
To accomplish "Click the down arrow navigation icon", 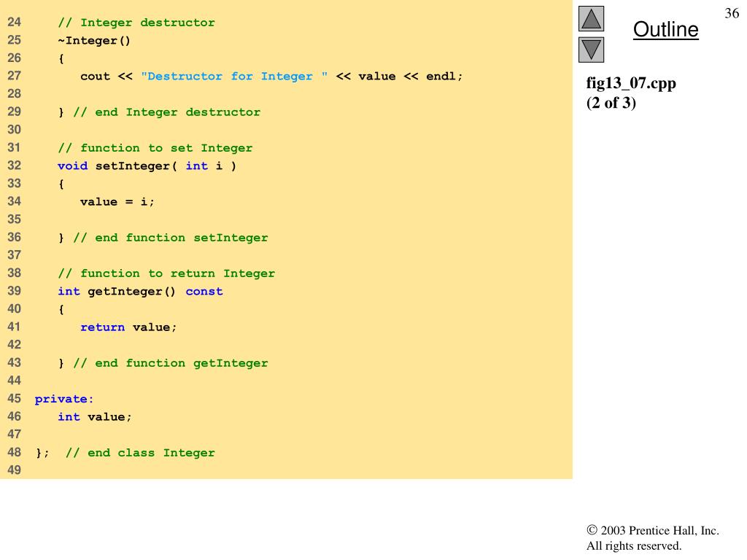I will tap(591, 50).
